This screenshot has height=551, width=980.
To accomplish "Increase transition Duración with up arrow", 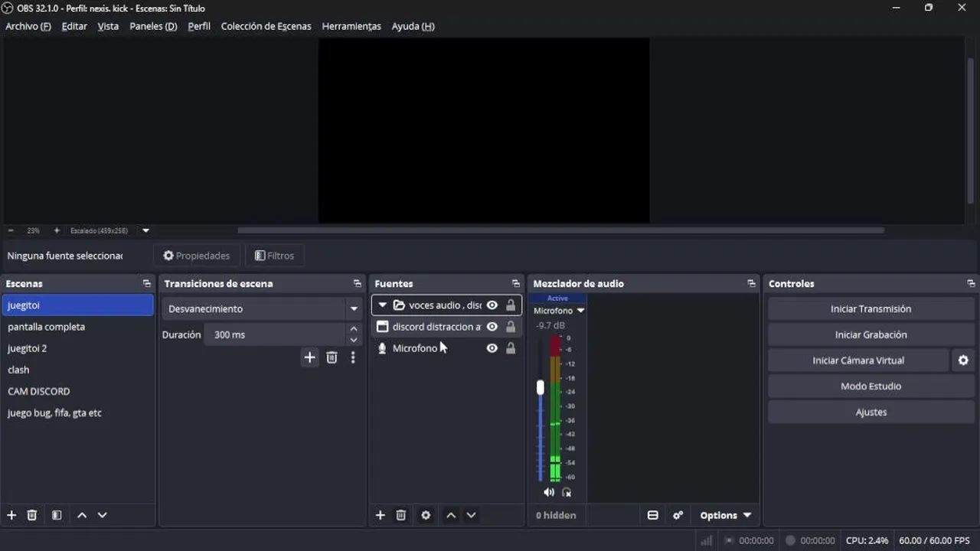I will (354, 329).
